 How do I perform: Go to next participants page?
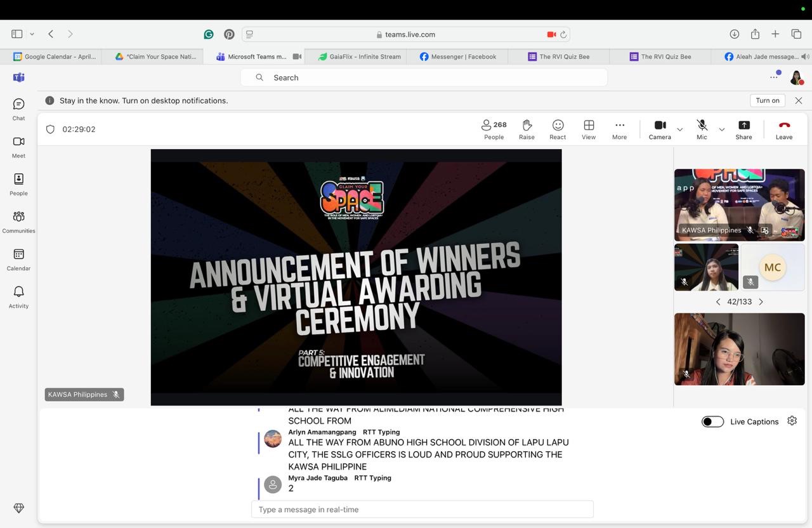pyautogui.click(x=761, y=302)
